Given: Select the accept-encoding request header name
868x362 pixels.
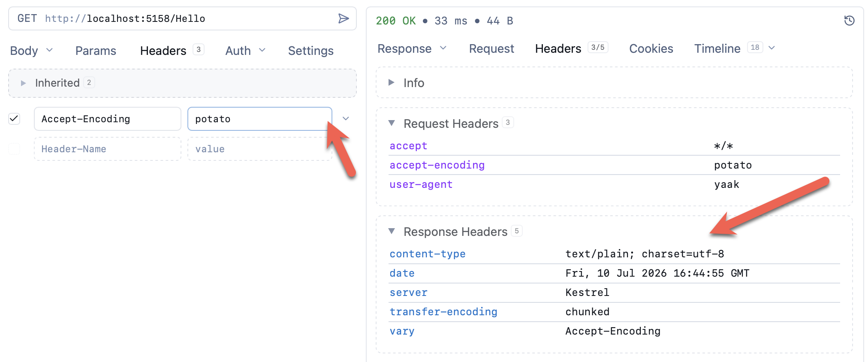Looking at the screenshot, I should pyautogui.click(x=437, y=165).
